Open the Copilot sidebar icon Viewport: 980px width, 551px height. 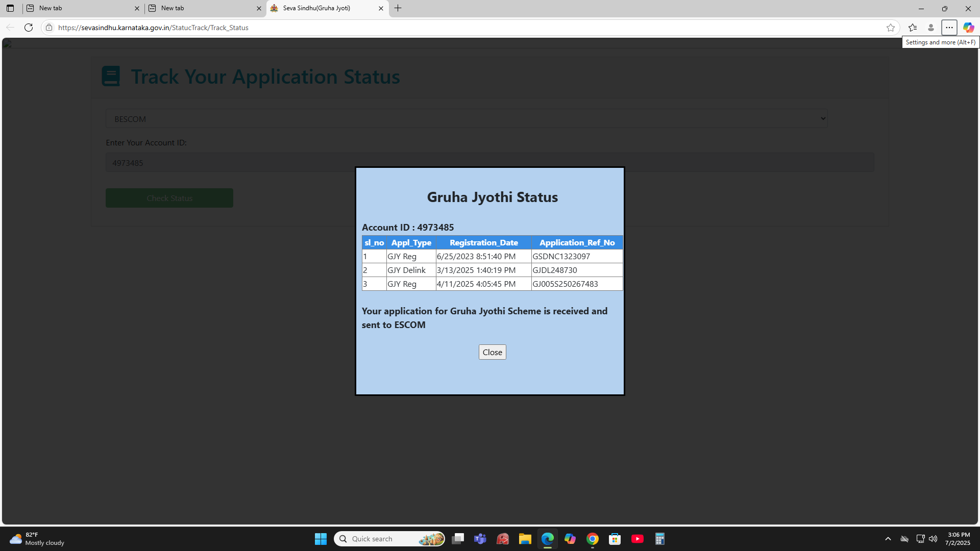point(968,28)
